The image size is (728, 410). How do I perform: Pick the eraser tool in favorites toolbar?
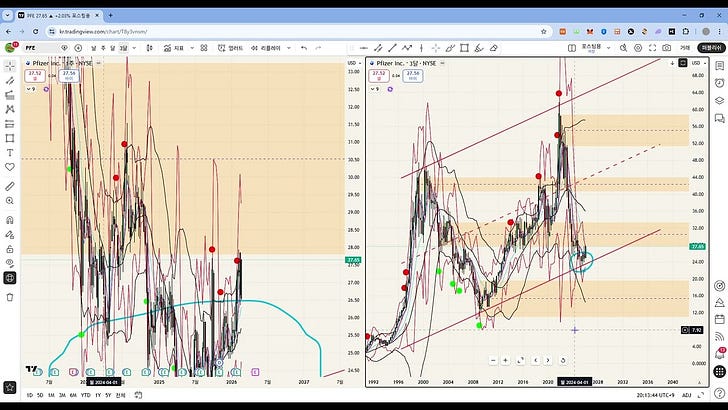click(x=494, y=48)
